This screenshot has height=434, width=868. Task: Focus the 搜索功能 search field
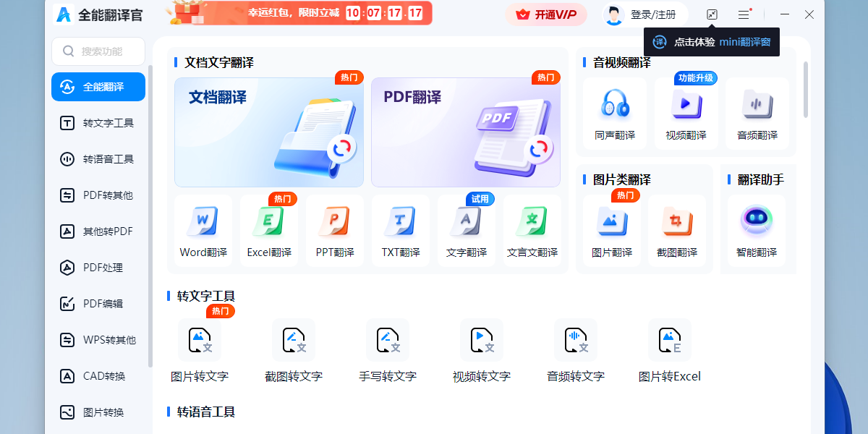(x=98, y=51)
